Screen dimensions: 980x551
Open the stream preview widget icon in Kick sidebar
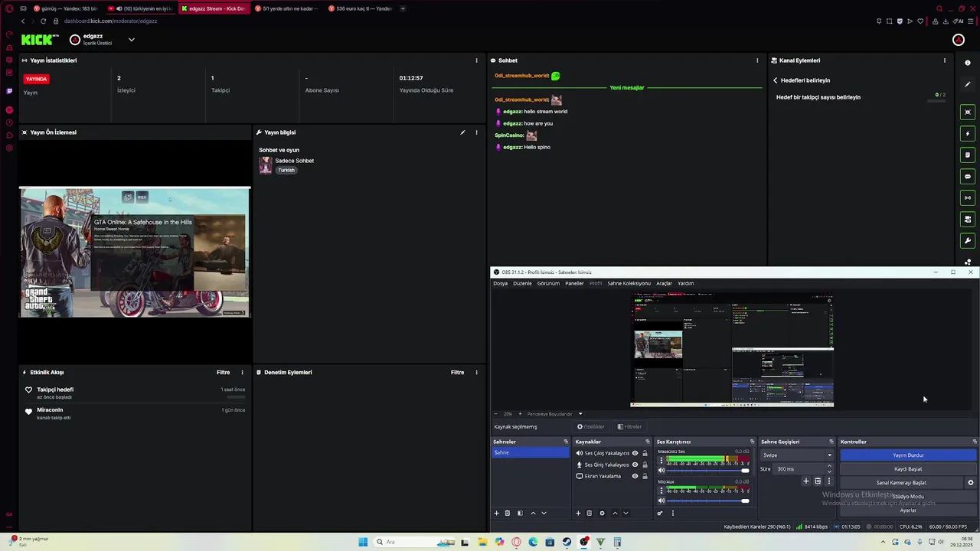(x=968, y=112)
